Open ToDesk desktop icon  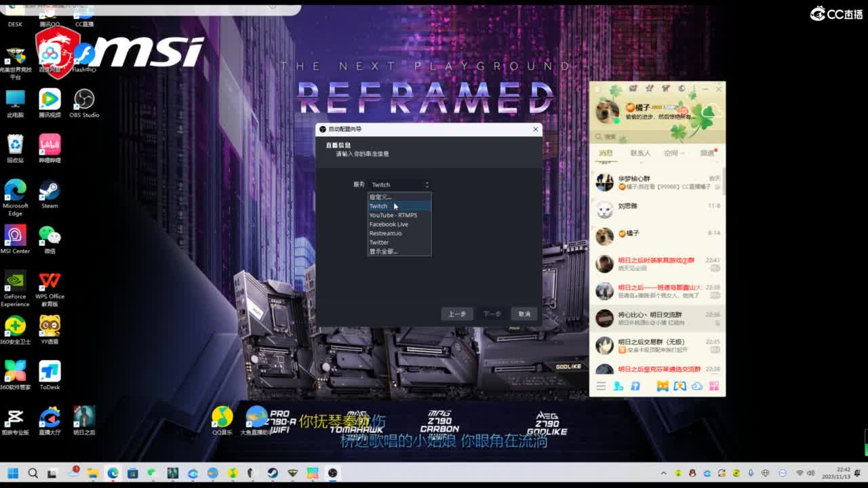pos(50,375)
